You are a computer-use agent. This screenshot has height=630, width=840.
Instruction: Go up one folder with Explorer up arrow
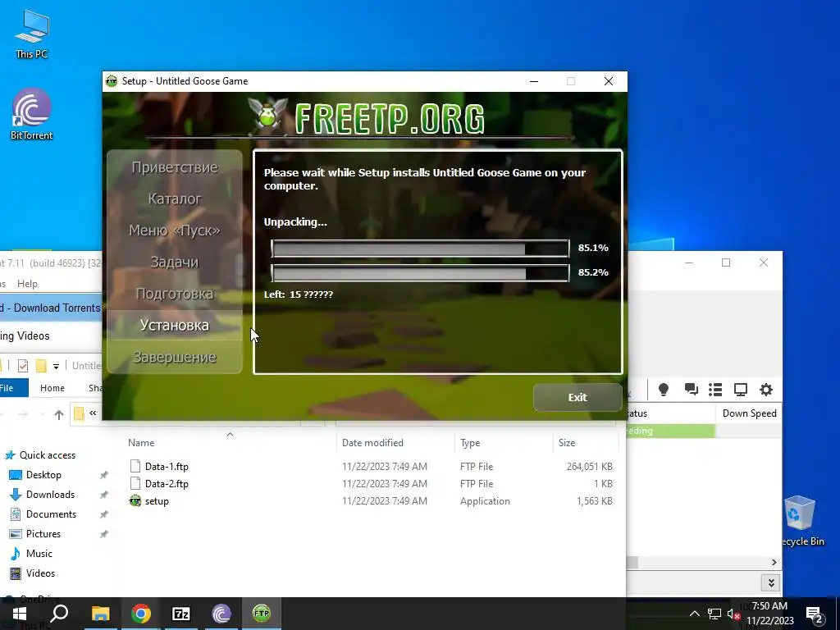[59, 414]
